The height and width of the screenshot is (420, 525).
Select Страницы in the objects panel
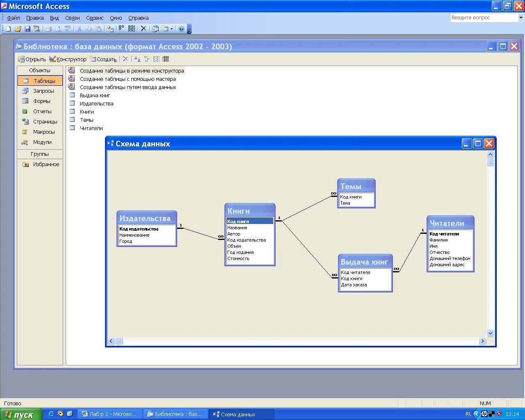pyautogui.click(x=40, y=122)
